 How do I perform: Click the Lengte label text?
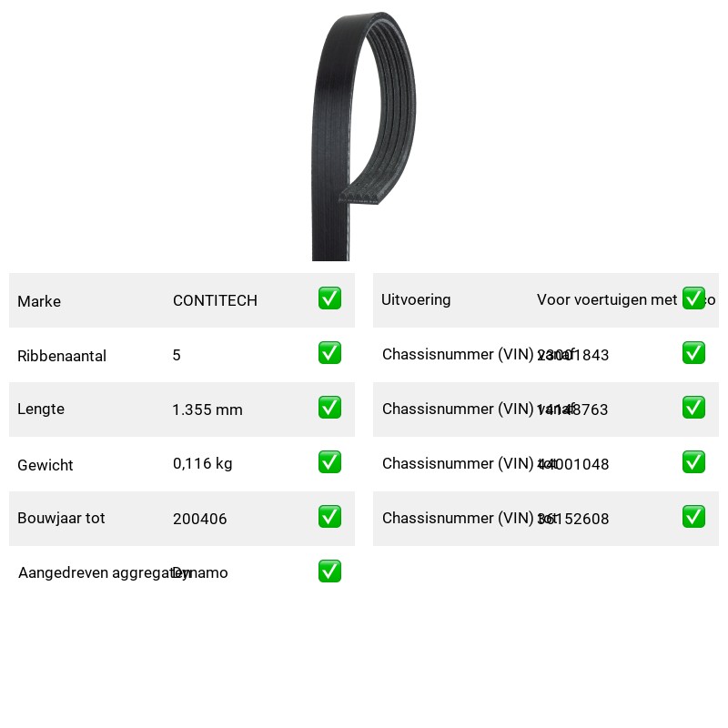41,409
